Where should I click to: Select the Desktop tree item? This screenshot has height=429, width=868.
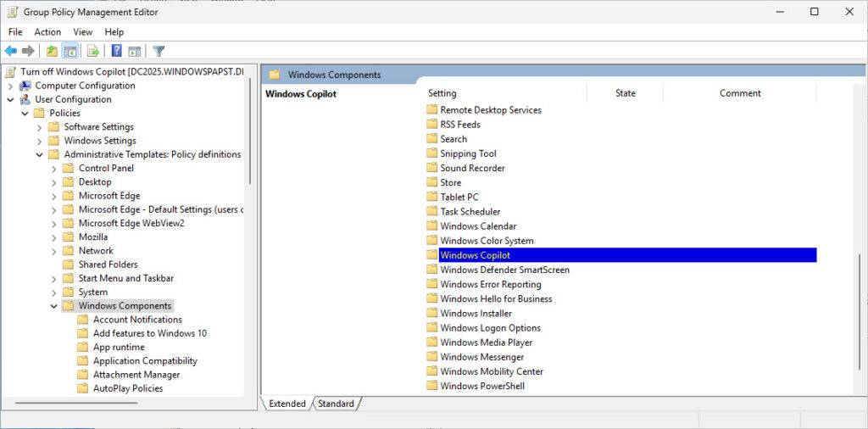[95, 182]
